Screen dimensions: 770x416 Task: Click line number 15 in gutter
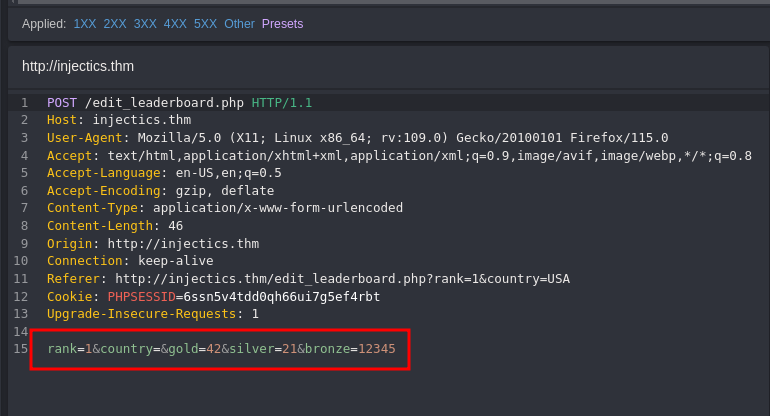21,349
